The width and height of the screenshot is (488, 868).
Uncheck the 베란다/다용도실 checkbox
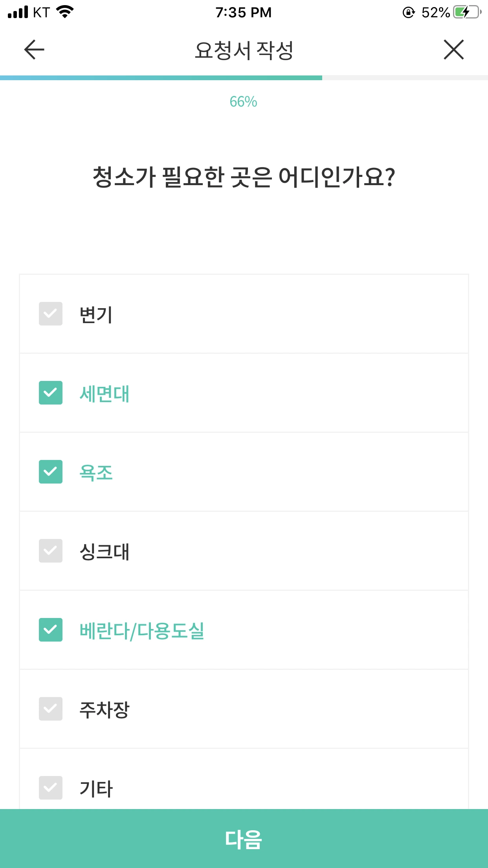pos(51,630)
